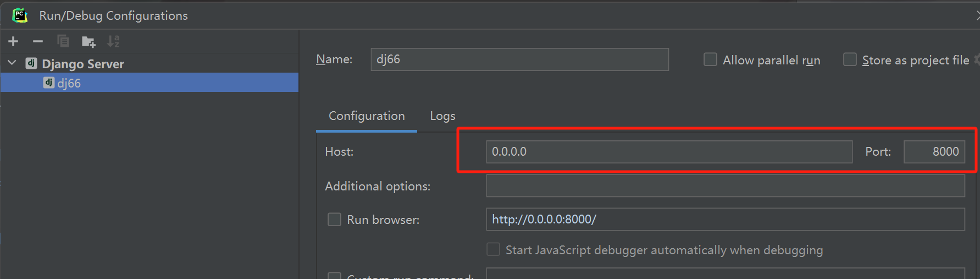Enable Store as project file checkbox
980x279 pixels.
coord(850,59)
